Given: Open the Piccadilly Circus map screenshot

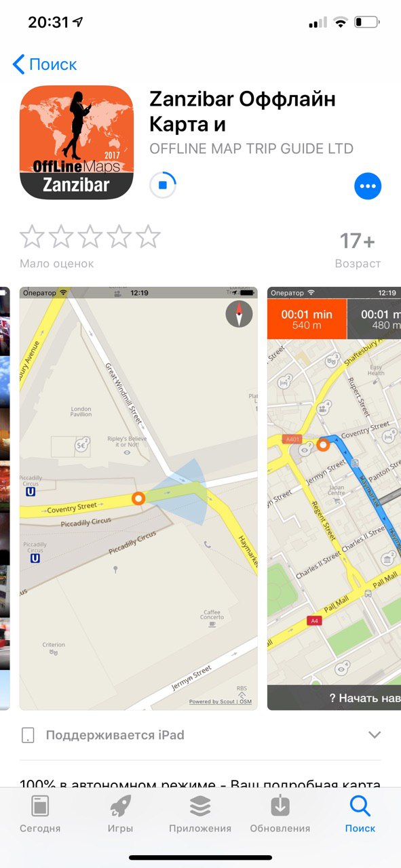Looking at the screenshot, I should 138,498.
